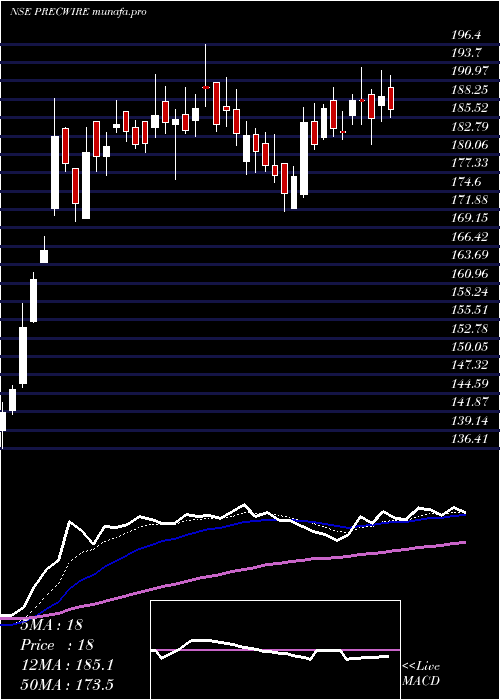500x700 pixels.
Task: Click the 180.06 price label
Action: click(x=468, y=145)
